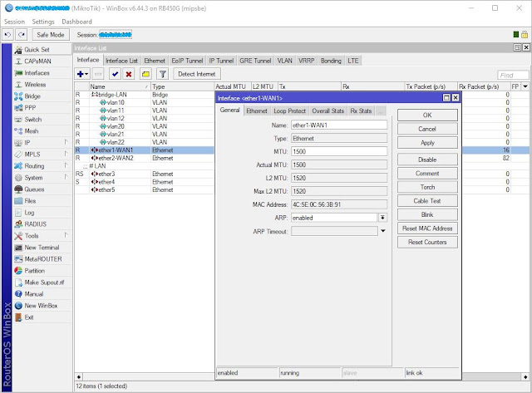
Task: Select the vlan10 row
Action: 144,102
